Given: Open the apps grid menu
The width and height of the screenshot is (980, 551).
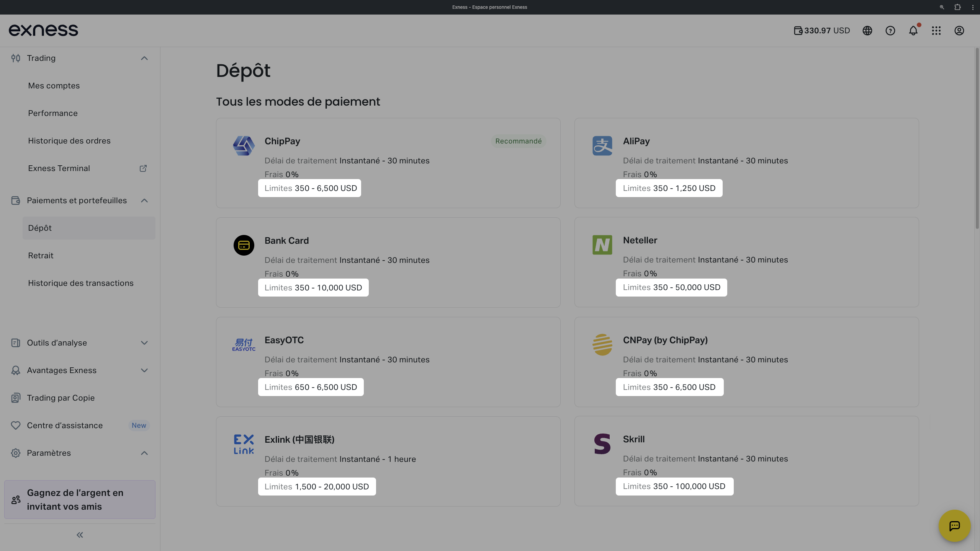Looking at the screenshot, I should [936, 31].
